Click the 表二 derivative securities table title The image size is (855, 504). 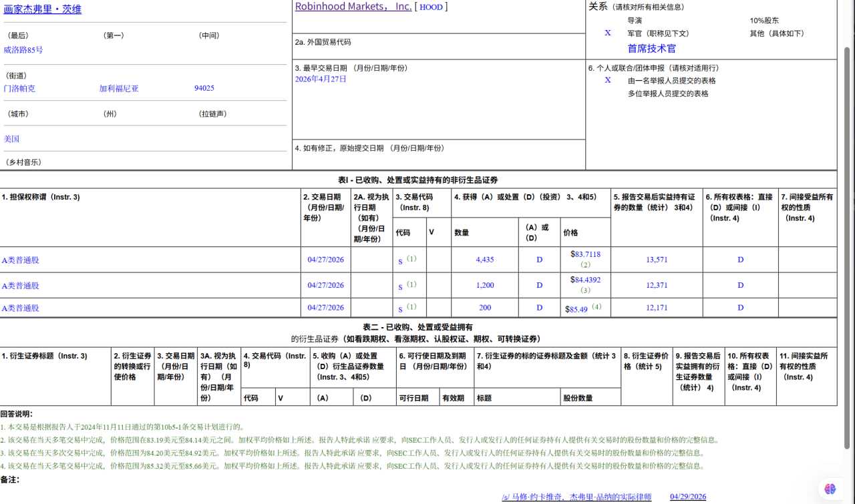(x=417, y=327)
